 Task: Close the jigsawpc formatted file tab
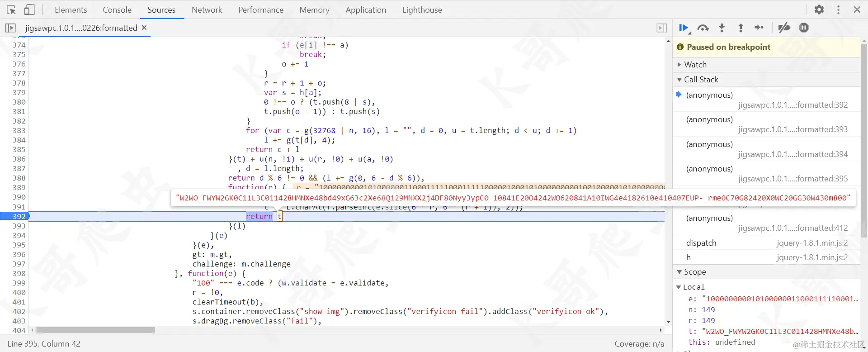tap(144, 28)
